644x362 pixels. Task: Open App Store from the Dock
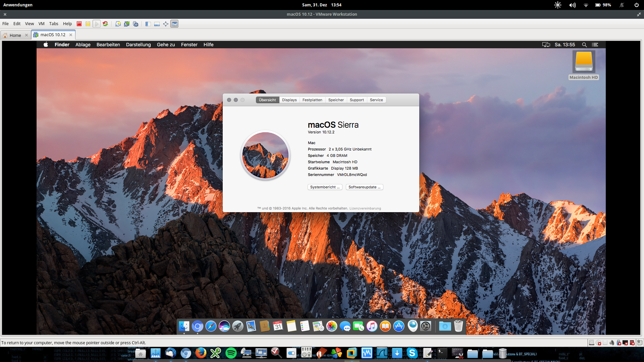[399, 326]
